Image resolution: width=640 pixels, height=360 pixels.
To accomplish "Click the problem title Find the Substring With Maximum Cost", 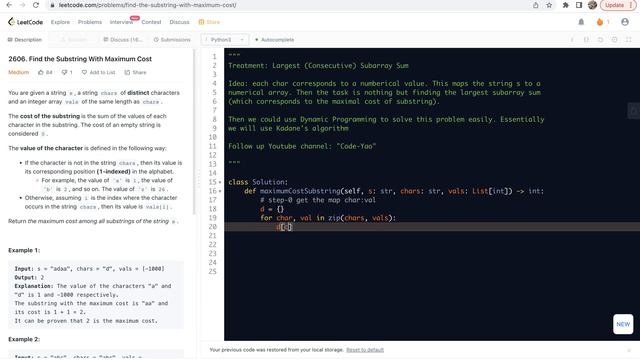I will pyautogui.click(x=80, y=59).
